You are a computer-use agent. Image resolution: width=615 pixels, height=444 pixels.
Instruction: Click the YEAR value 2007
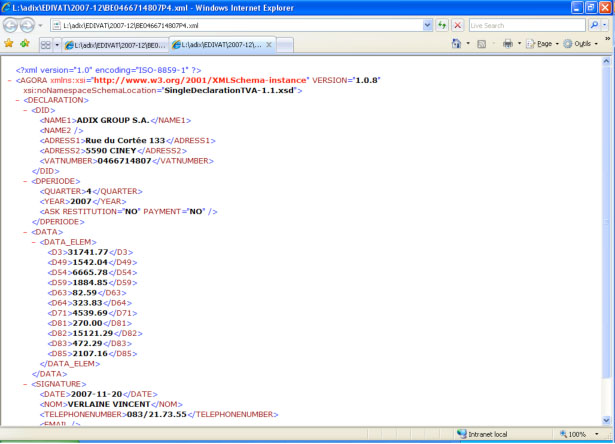[81, 202]
